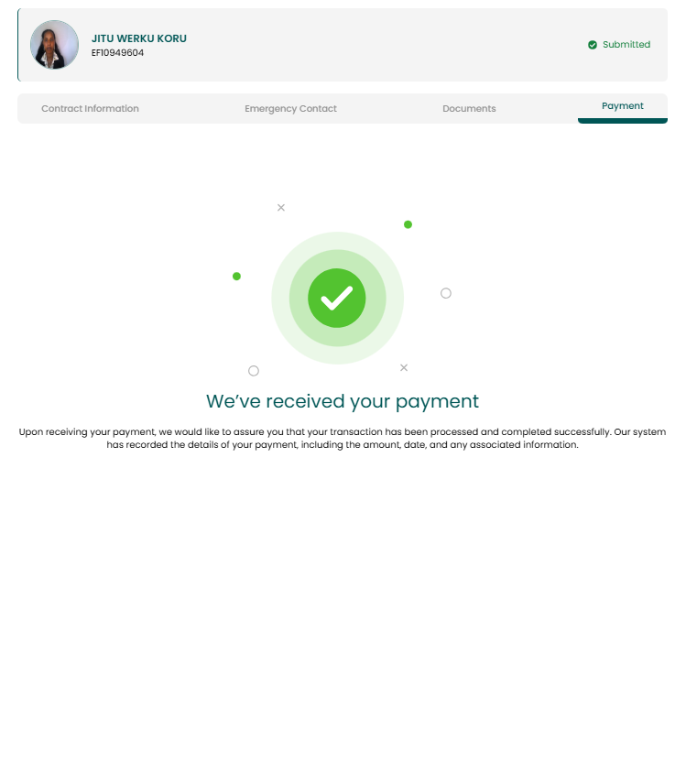
Task: Click the profile photo avatar
Action: click(55, 45)
